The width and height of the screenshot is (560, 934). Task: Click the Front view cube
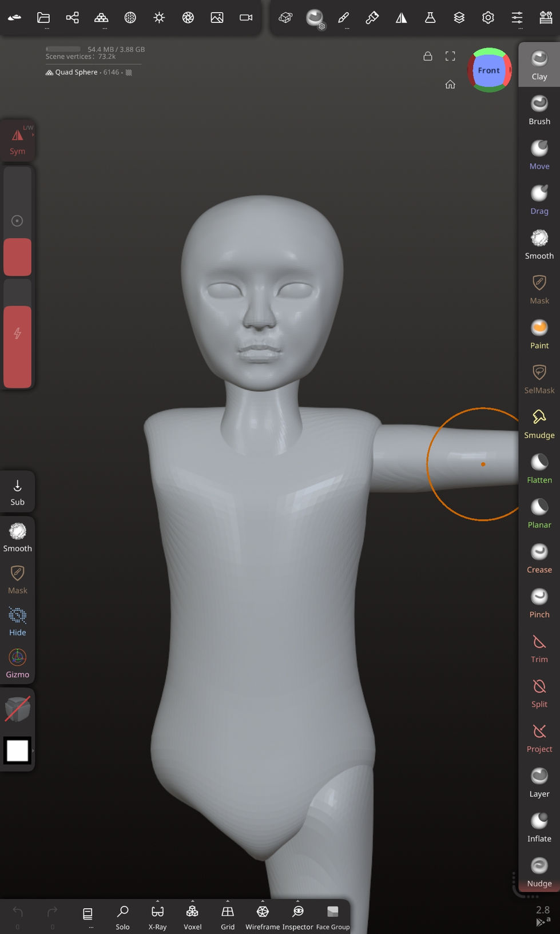[x=489, y=70]
